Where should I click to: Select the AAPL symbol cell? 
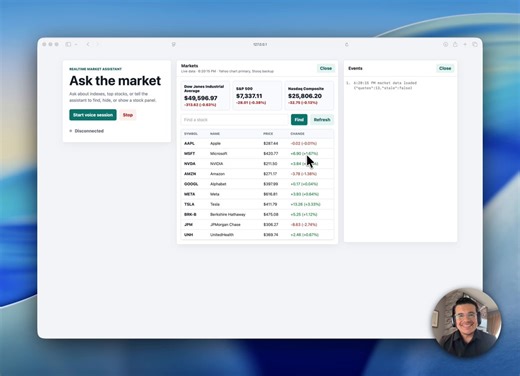coord(189,143)
